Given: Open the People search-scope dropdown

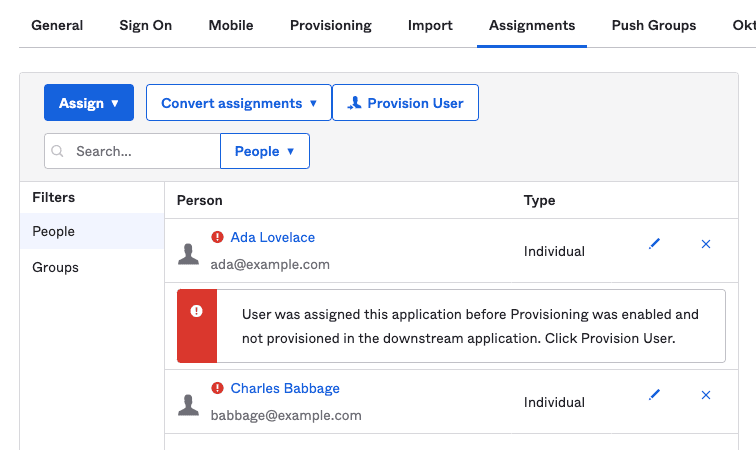Looking at the screenshot, I should pyautogui.click(x=265, y=151).
